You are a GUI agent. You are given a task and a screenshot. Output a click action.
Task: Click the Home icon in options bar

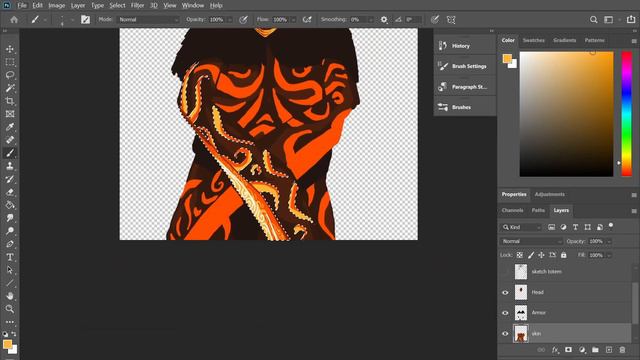pos(14,20)
